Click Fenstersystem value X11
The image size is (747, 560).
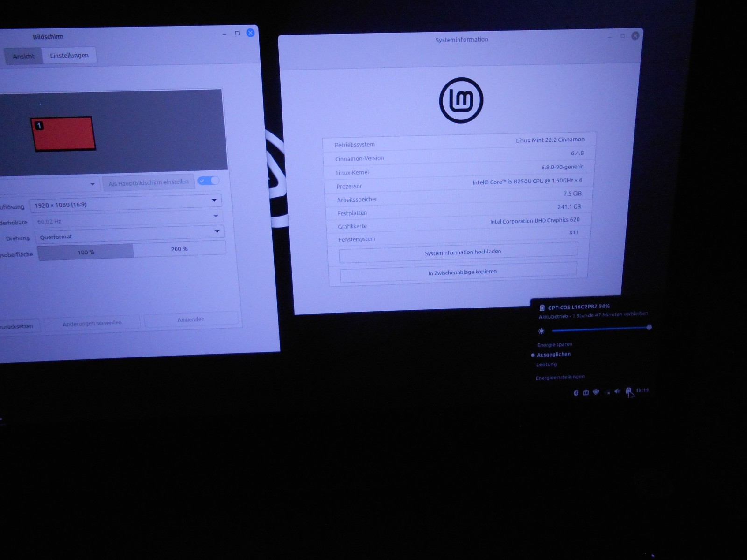tap(574, 232)
